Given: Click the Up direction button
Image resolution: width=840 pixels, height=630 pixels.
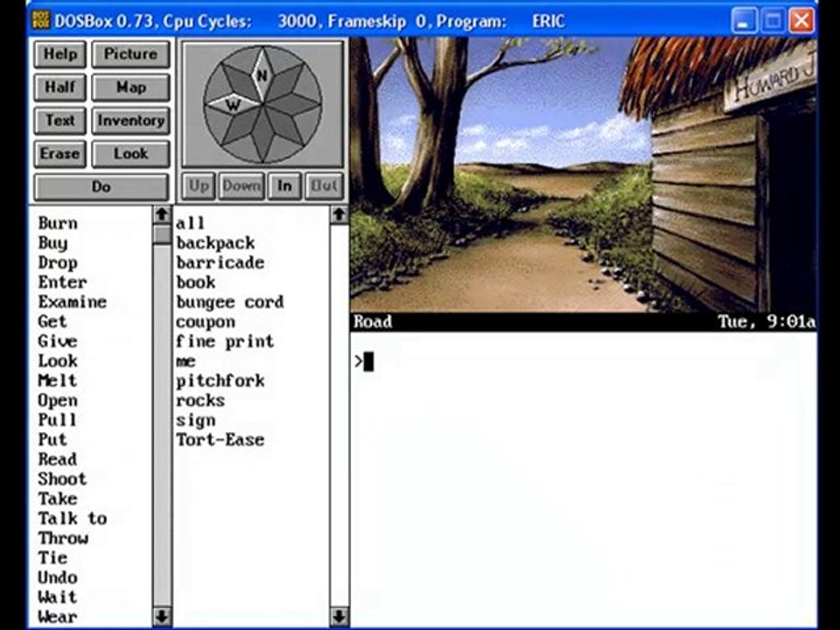Looking at the screenshot, I should tap(199, 185).
